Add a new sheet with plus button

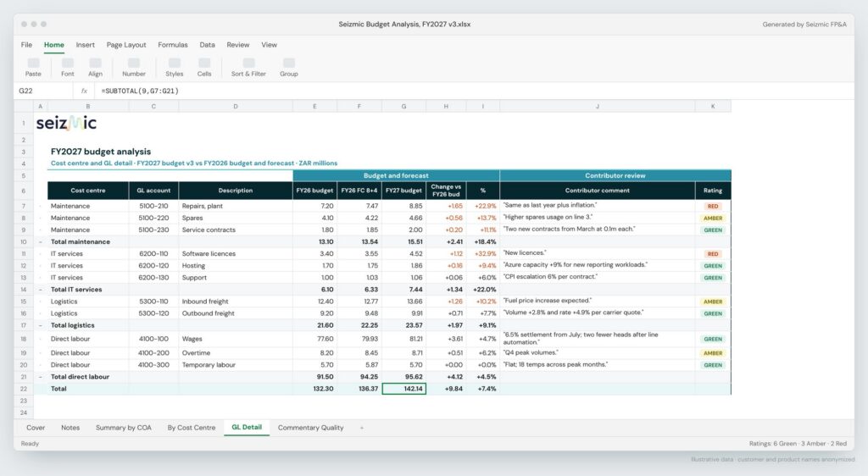tap(362, 428)
